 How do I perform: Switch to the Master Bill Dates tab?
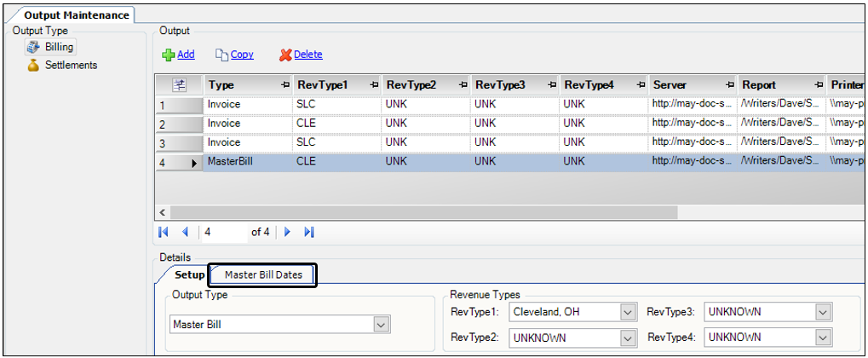[262, 275]
